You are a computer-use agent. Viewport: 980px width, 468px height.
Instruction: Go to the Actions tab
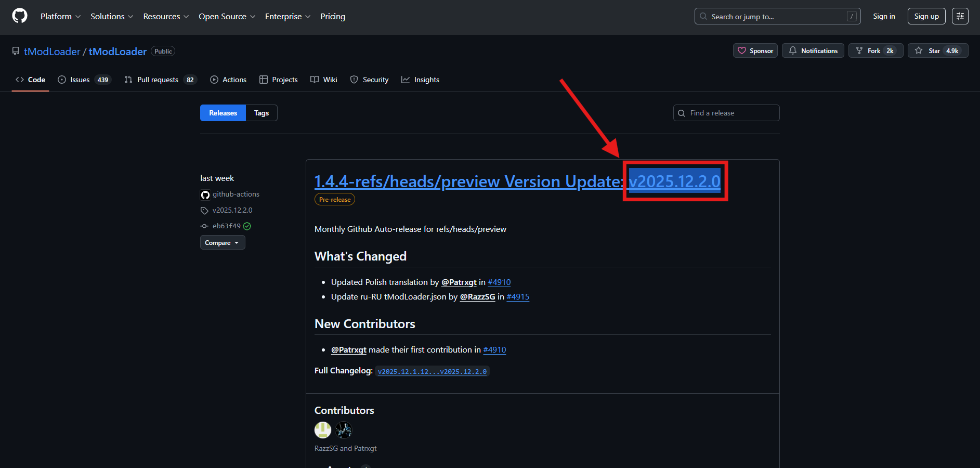coord(228,80)
